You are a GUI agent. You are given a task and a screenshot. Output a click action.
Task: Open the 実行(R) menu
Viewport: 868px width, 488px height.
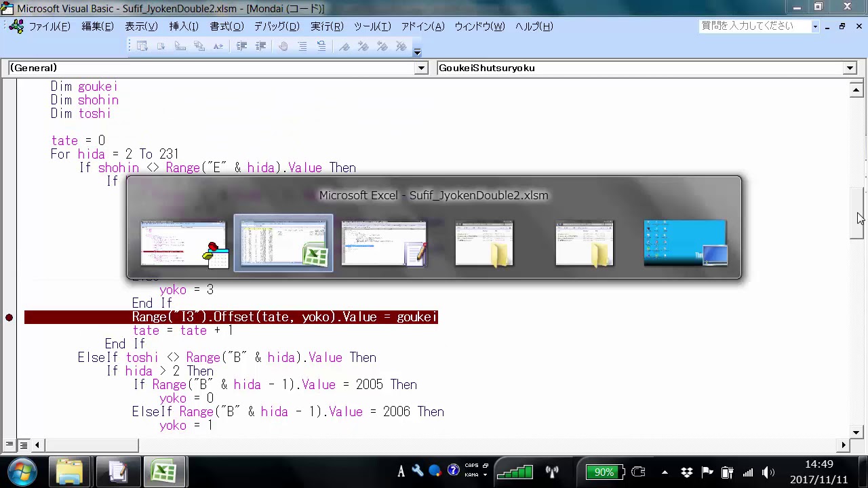coord(327,26)
